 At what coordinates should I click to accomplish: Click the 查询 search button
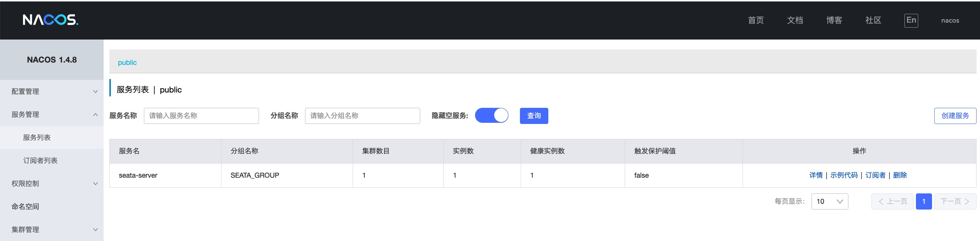tap(534, 116)
